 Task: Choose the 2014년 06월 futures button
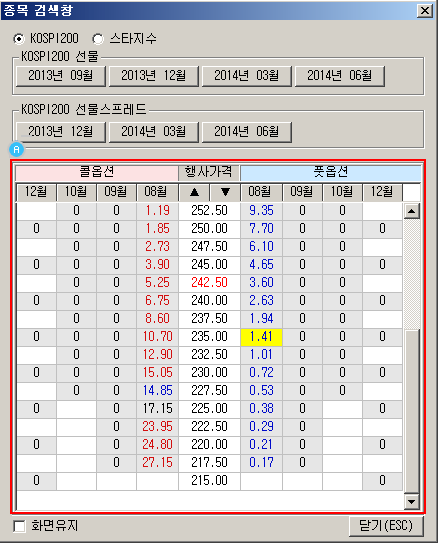click(x=340, y=76)
